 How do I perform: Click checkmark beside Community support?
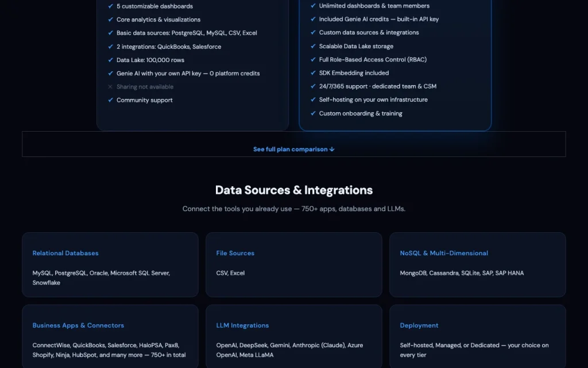pos(110,100)
